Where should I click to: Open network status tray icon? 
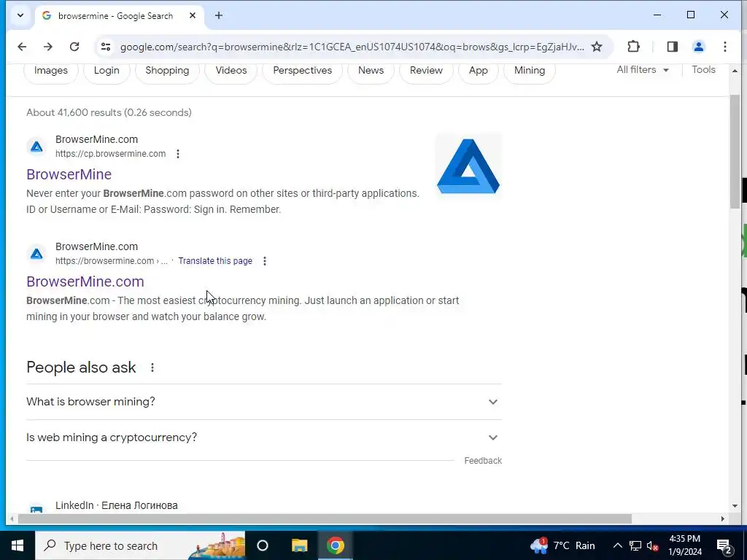coord(635,545)
